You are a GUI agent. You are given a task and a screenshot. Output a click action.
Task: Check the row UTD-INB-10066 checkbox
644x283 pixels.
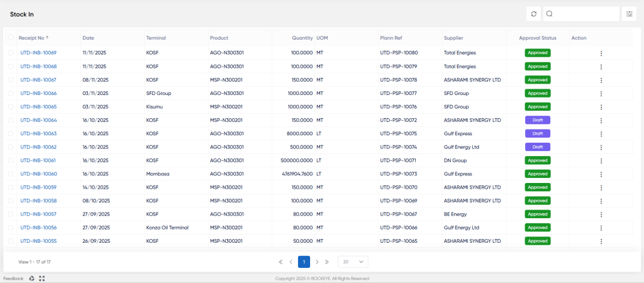10,93
